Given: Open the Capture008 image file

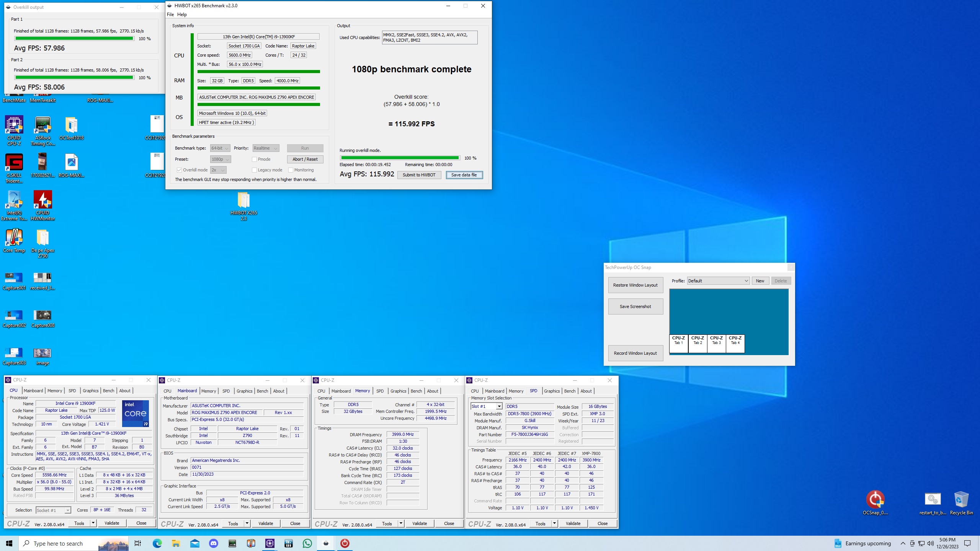Looking at the screenshot, I should pyautogui.click(x=43, y=318).
